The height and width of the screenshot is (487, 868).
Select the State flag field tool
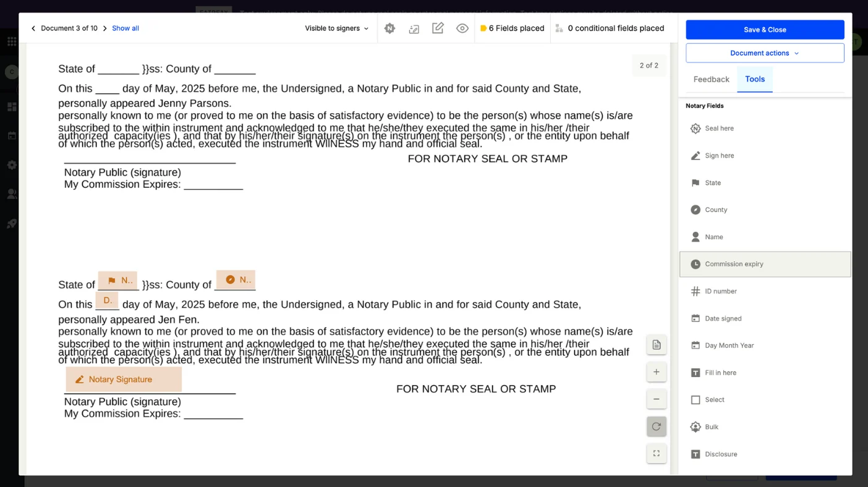[765, 183]
